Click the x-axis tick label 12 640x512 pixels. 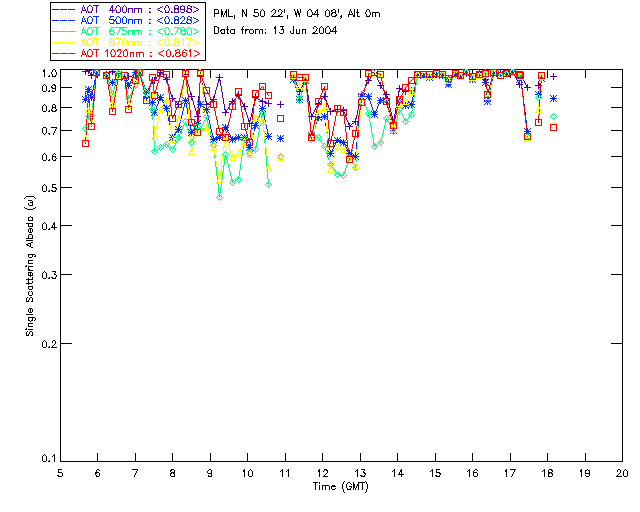(x=322, y=473)
